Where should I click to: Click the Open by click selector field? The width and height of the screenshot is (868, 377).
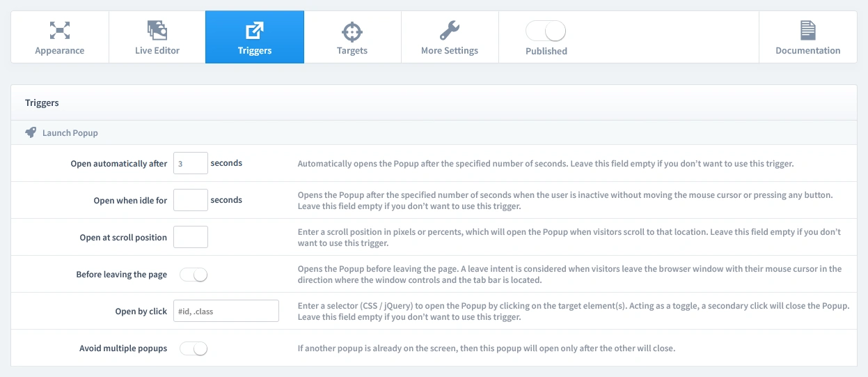click(x=226, y=311)
